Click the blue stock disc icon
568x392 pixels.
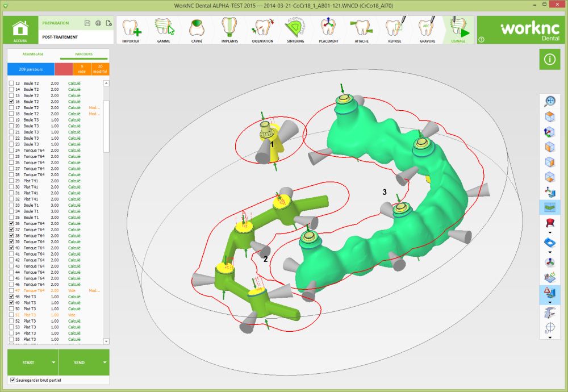(550, 242)
